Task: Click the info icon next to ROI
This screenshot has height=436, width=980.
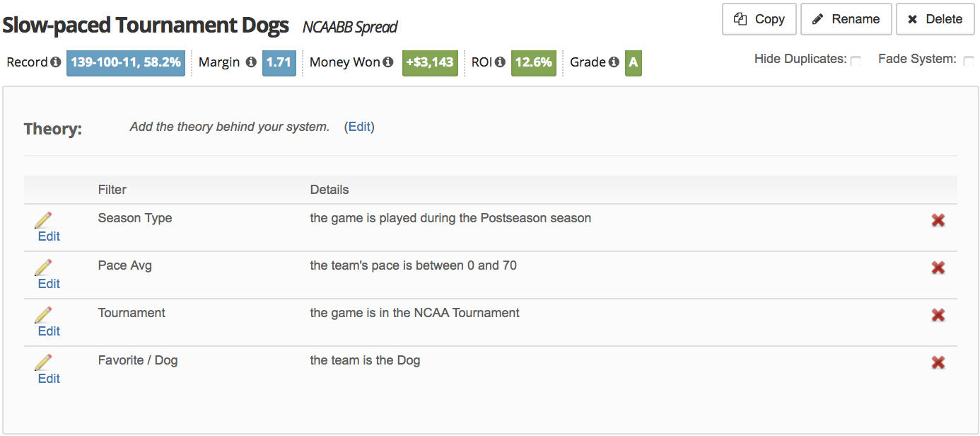Action: pos(500,62)
